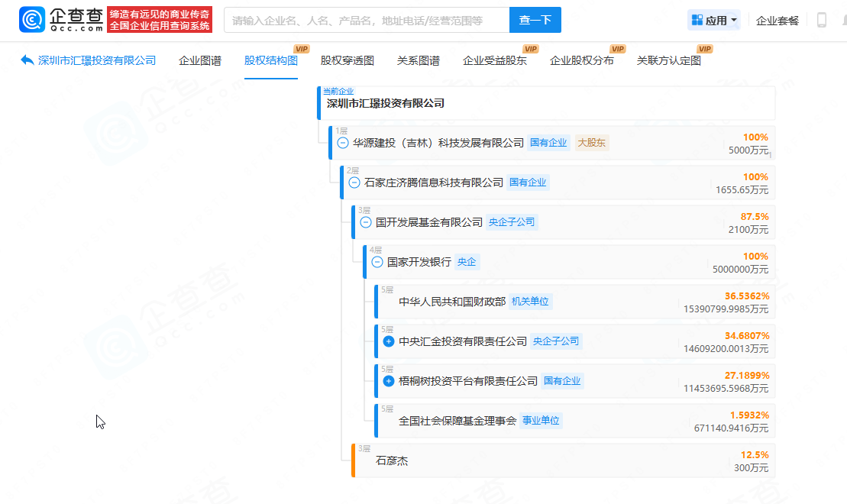Screen dimensions: 847x504
Task: Click the Qcc.com logo icon
Action: coord(32,20)
